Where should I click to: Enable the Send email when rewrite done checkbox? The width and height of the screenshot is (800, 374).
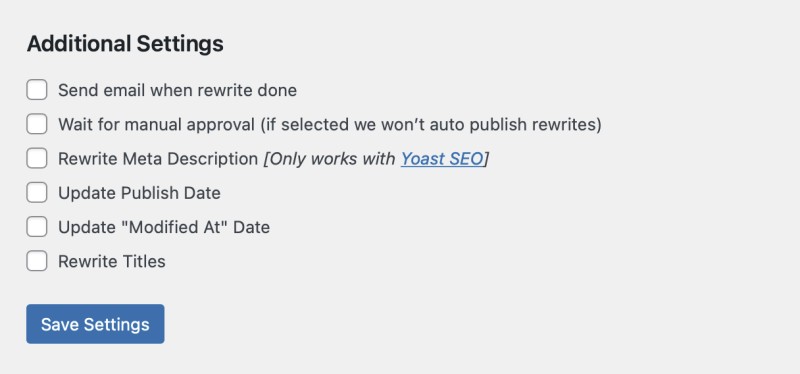[x=37, y=90]
